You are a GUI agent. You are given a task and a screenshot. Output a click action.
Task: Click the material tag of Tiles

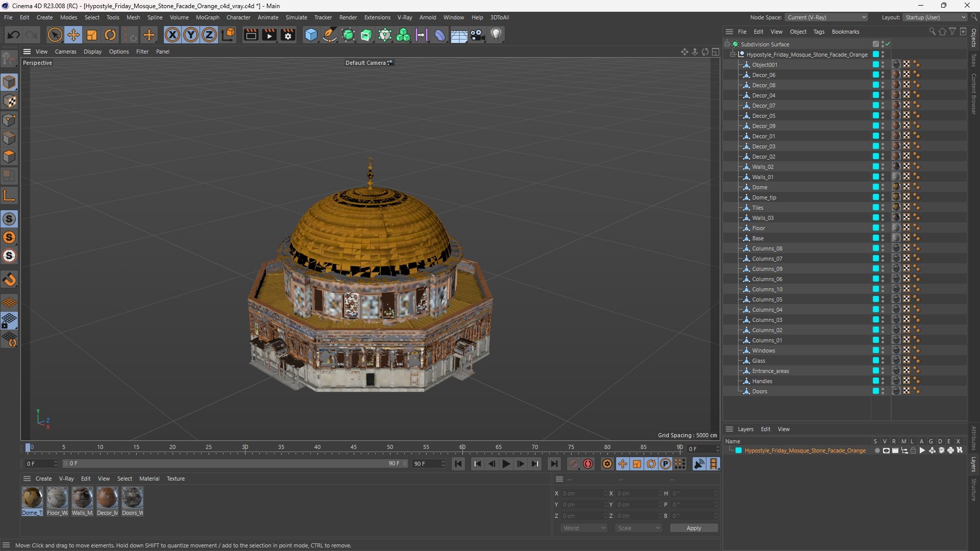coord(896,207)
